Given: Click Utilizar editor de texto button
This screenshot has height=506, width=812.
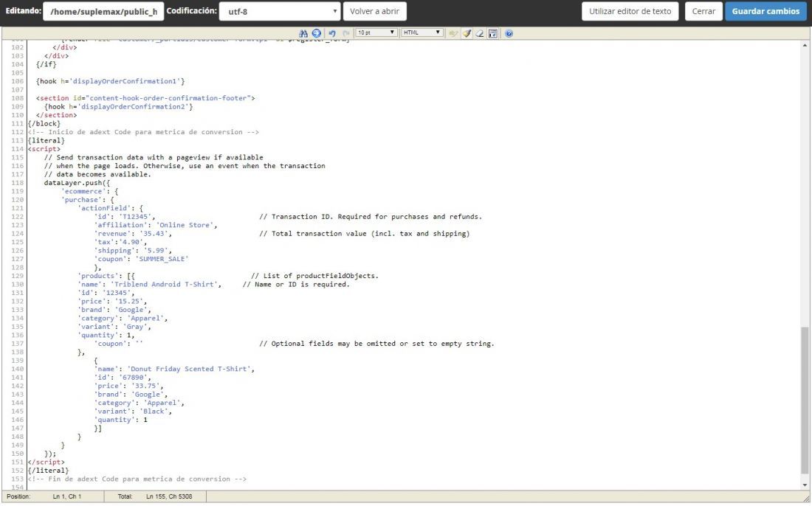Looking at the screenshot, I should pyautogui.click(x=630, y=11).
